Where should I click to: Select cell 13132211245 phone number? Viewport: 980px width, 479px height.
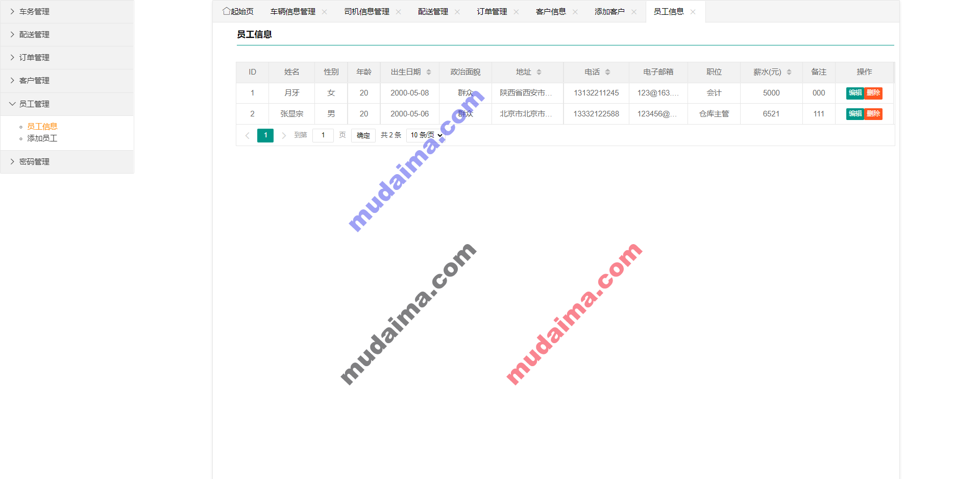click(596, 93)
